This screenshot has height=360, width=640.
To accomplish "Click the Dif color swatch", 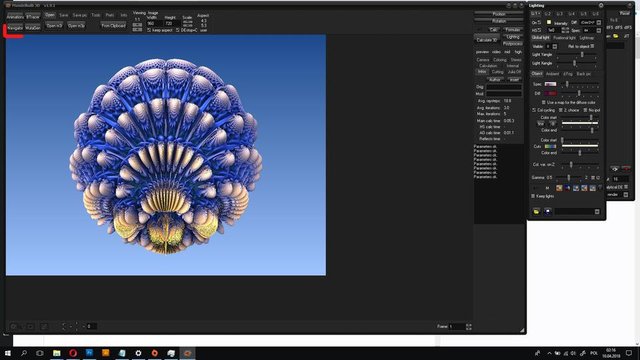I will click(x=550, y=93).
